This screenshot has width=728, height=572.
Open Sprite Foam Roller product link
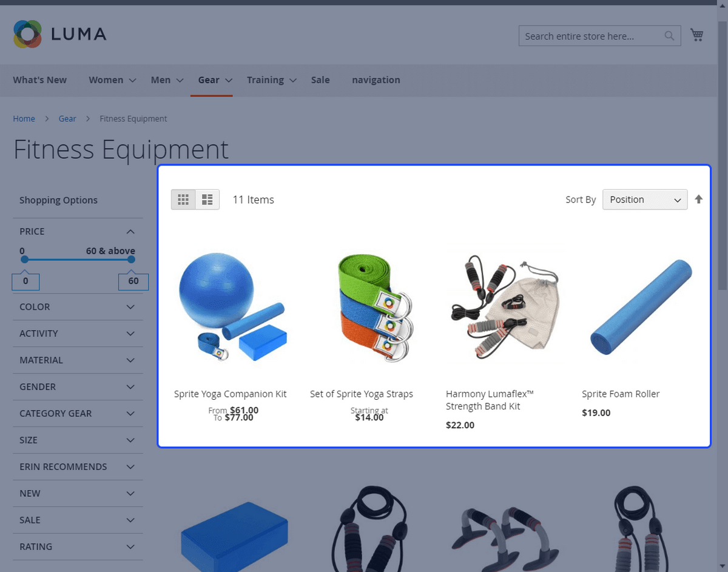point(620,394)
